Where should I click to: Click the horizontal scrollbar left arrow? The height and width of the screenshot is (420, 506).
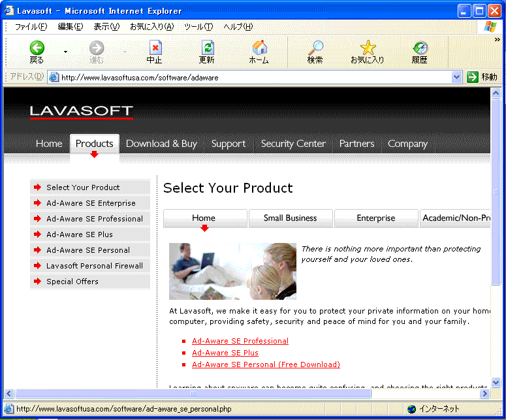(x=8, y=393)
